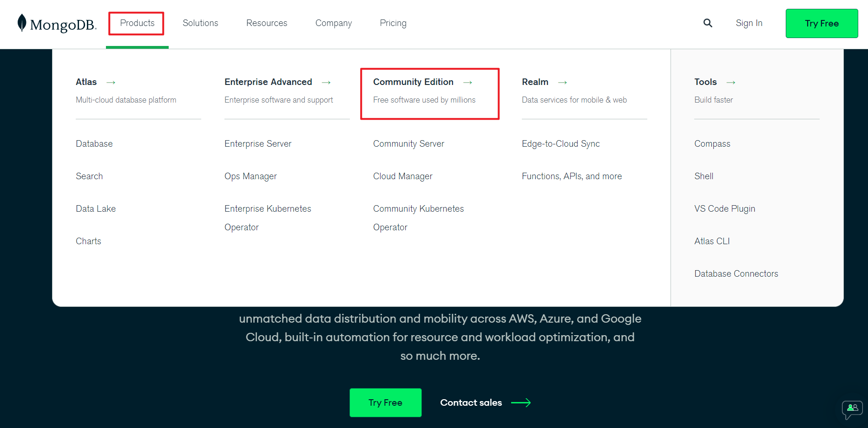Image resolution: width=868 pixels, height=428 pixels.
Task: Click the arrow next to Realm
Action: point(562,82)
